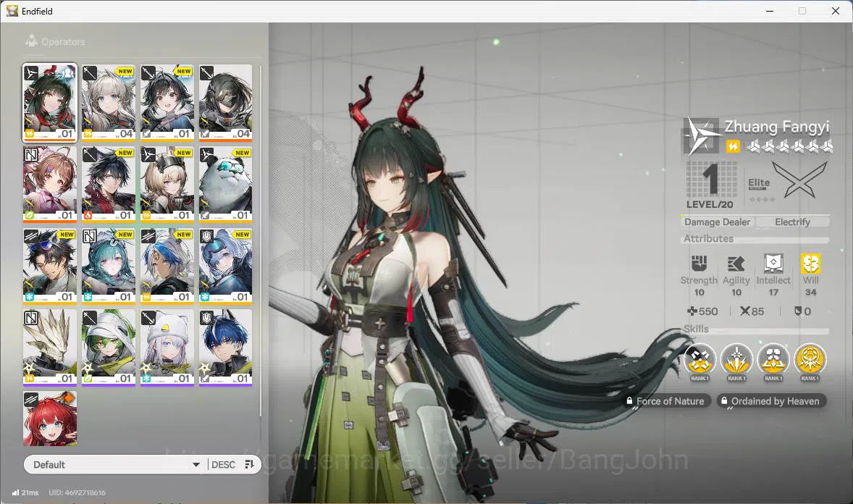Viewport: 853px width, 504px height.
Task: Click the Electrify tag
Action: tap(793, 222)
